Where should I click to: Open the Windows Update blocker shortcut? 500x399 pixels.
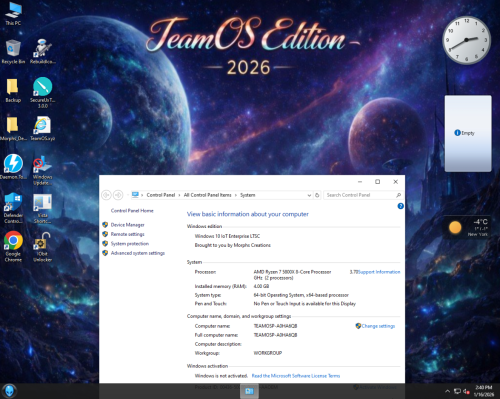pos(42,170)
